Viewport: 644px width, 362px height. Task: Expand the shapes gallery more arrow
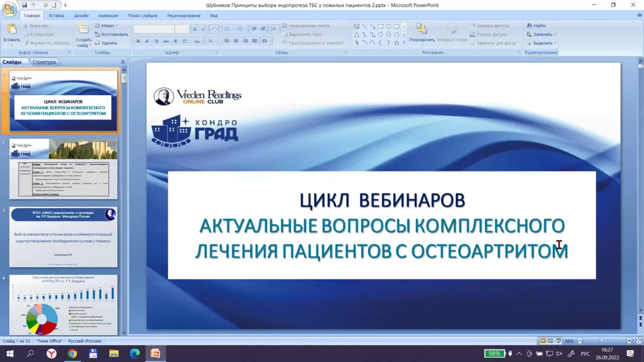point(404,43)
